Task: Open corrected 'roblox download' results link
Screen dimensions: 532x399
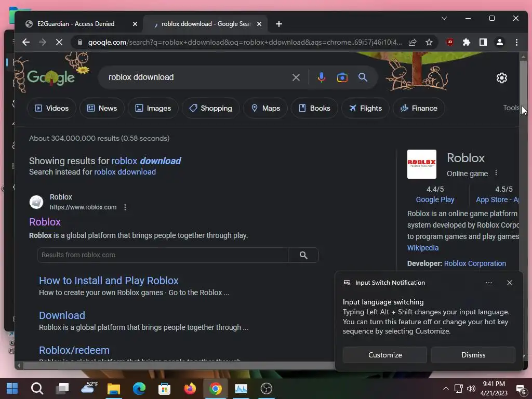Action: 146,161
